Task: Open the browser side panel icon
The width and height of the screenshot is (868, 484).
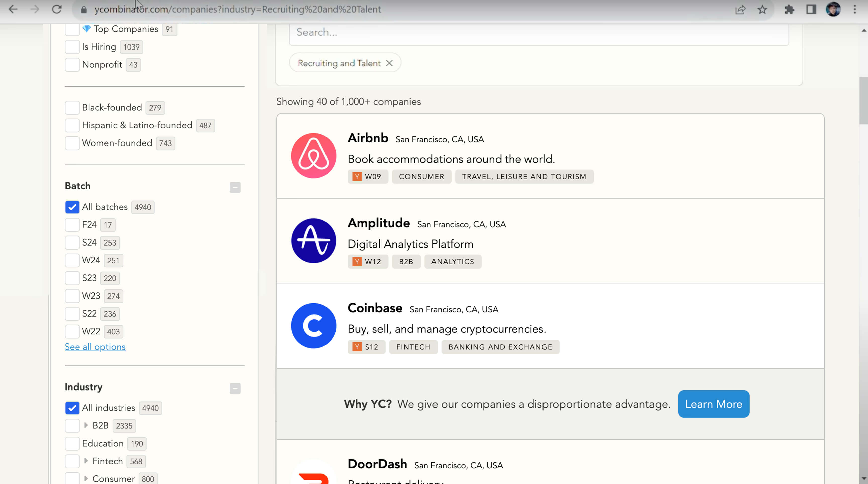Action: click(811, 9)
